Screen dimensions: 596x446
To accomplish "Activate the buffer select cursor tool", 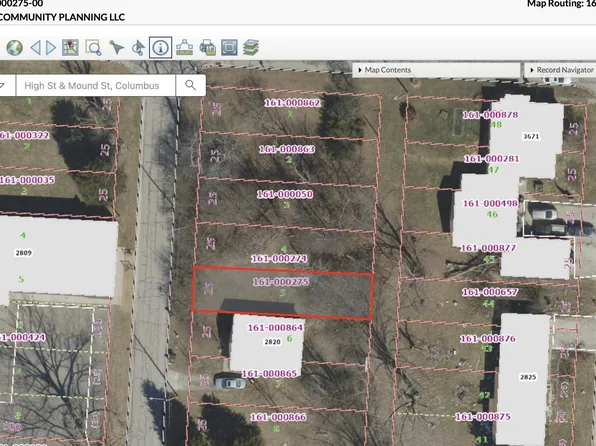I will (138, 48).
